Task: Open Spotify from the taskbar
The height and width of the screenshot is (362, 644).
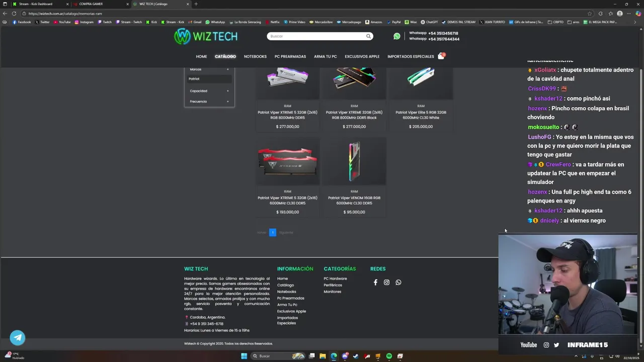Action: click(389, 356)
